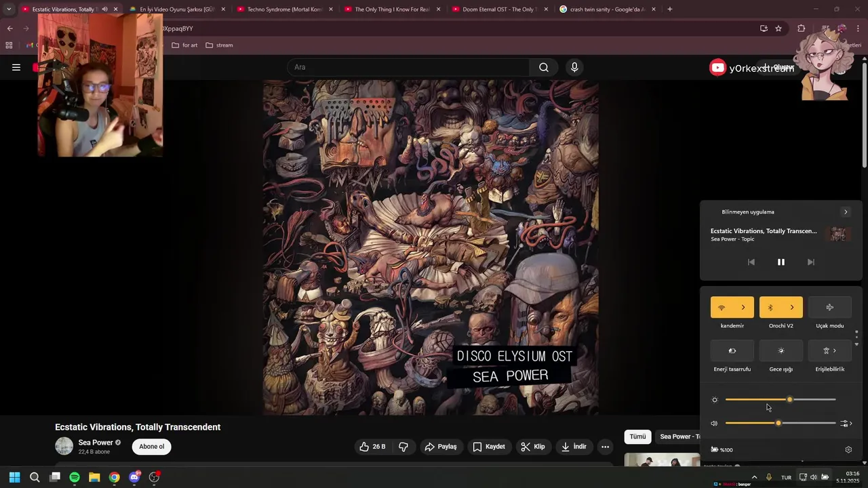The height and width of the screenshot is (488, 868).
Task: Mute using speaker icon beside volume slider
Action: click(x=714, y=424)
